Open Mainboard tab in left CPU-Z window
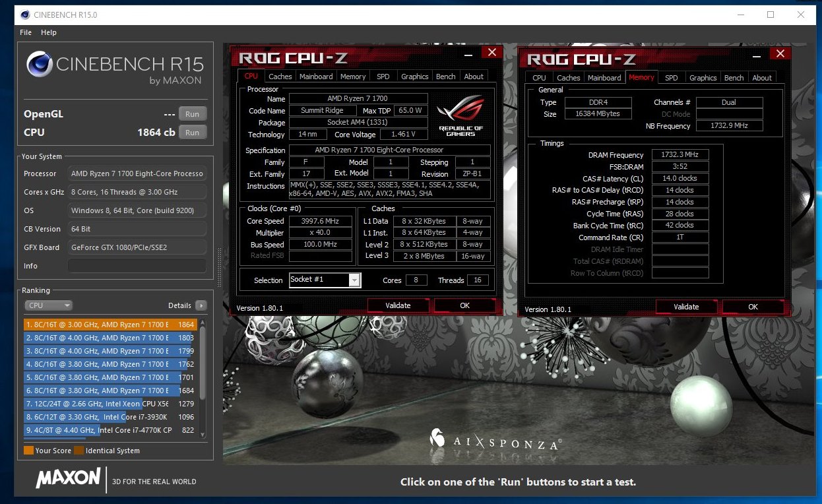822x504 pixels. point(316,77)
